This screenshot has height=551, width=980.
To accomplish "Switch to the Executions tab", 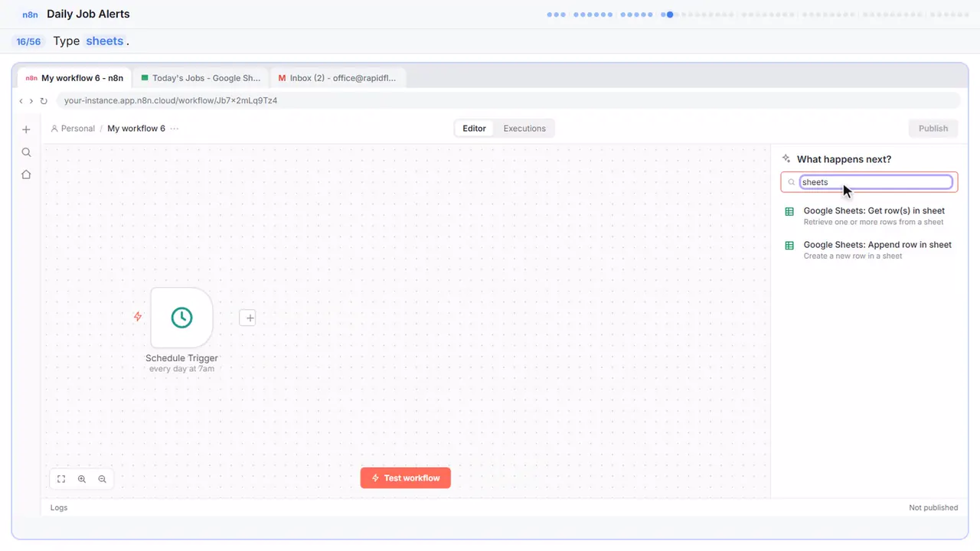I will pyautogui.click(x=524, y=129).
